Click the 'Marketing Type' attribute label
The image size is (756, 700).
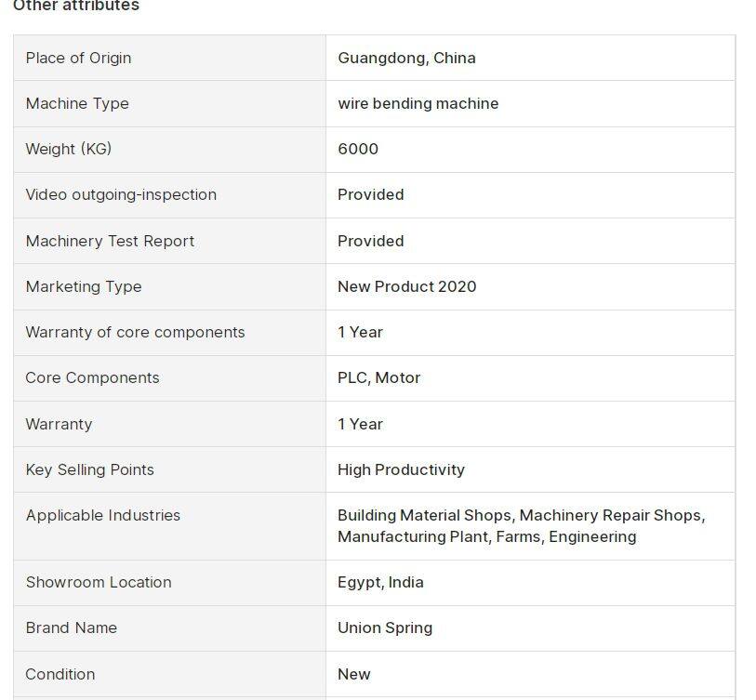[84, 286]
